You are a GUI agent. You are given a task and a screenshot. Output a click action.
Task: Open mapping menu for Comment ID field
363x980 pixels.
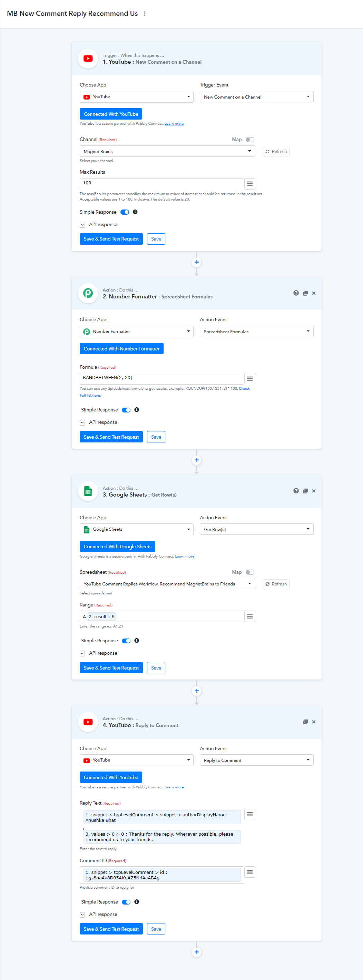[x=250, y=872]
